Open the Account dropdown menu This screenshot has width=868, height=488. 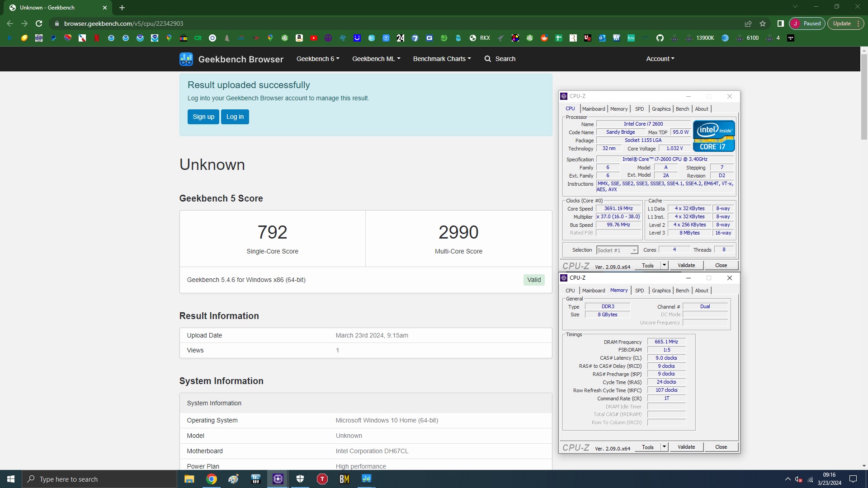click(660, 59)
